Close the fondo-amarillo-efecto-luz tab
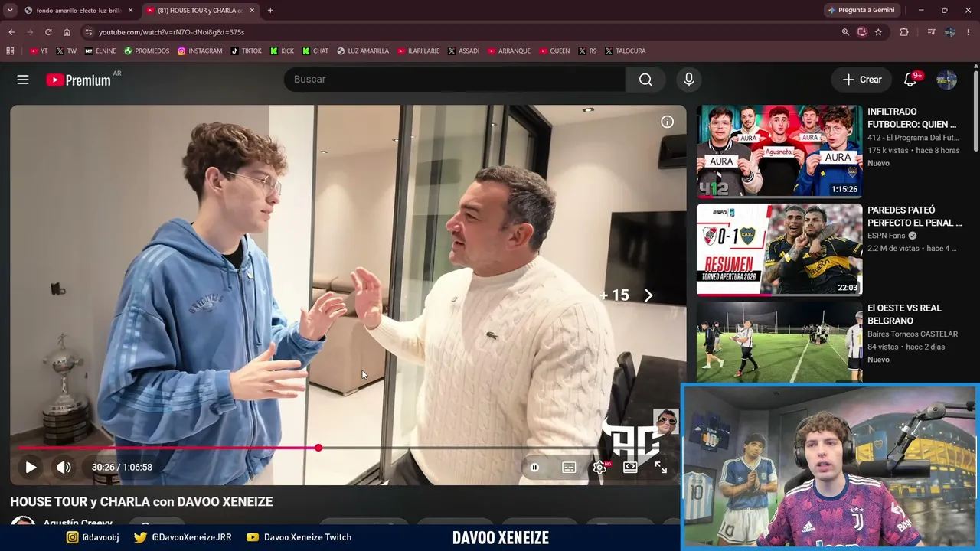Image resolution: width=980 pixels, height=551 pixels. point(130,11)
